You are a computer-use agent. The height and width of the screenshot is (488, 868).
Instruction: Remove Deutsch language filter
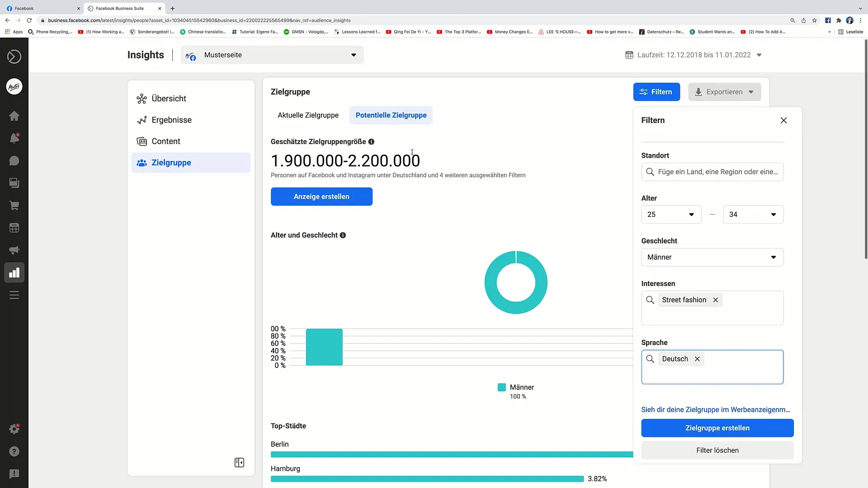pyautogui.click(x=697, y=359)
